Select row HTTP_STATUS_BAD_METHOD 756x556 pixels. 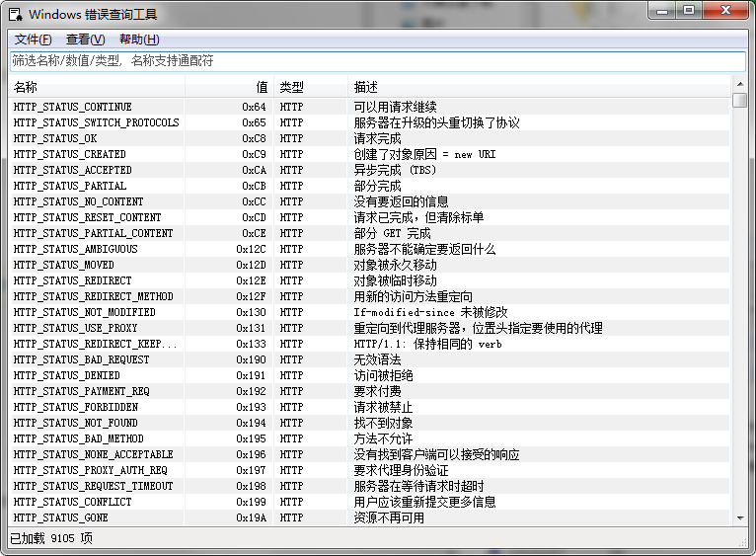point(369,438)
